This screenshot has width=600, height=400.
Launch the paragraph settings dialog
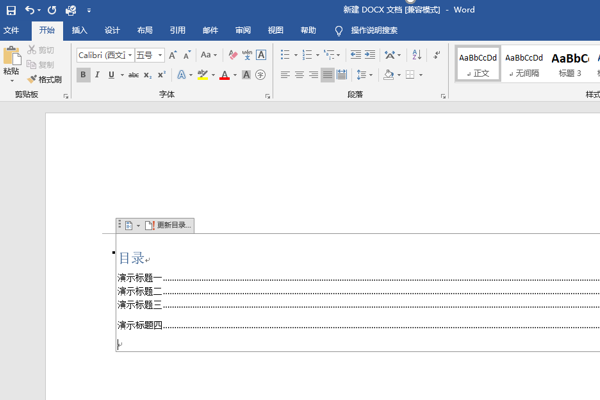443,96
